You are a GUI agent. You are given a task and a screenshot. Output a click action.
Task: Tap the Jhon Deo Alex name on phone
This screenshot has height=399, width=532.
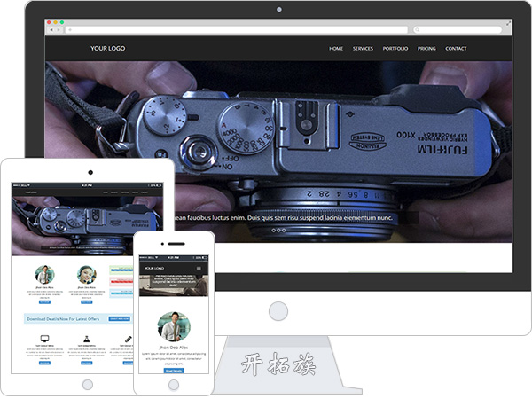(x=174, y=348)
